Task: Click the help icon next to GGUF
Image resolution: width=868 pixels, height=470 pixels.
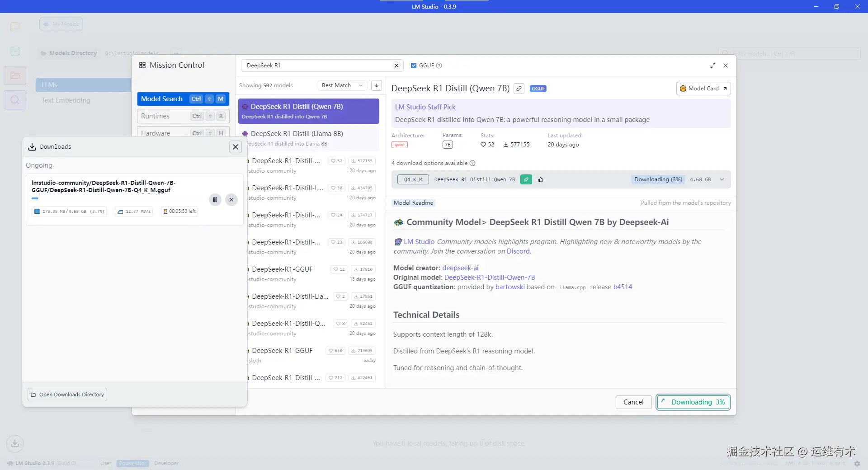Action: click(x=439, y=66)
